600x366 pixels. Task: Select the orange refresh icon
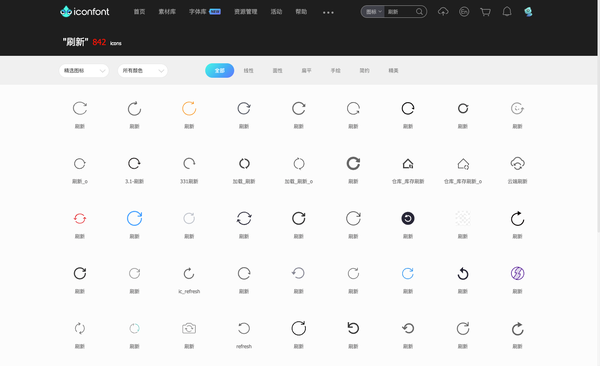coord(189,108)
